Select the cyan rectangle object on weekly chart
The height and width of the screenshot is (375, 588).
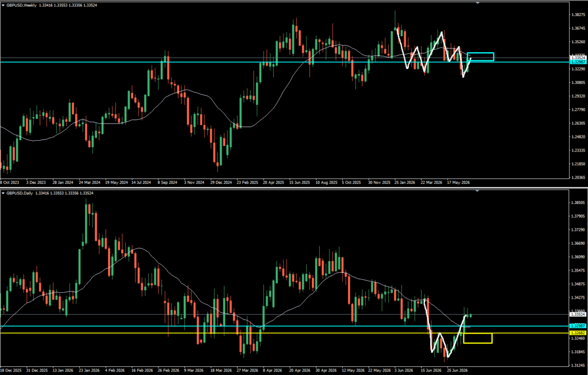coord(481,57)
